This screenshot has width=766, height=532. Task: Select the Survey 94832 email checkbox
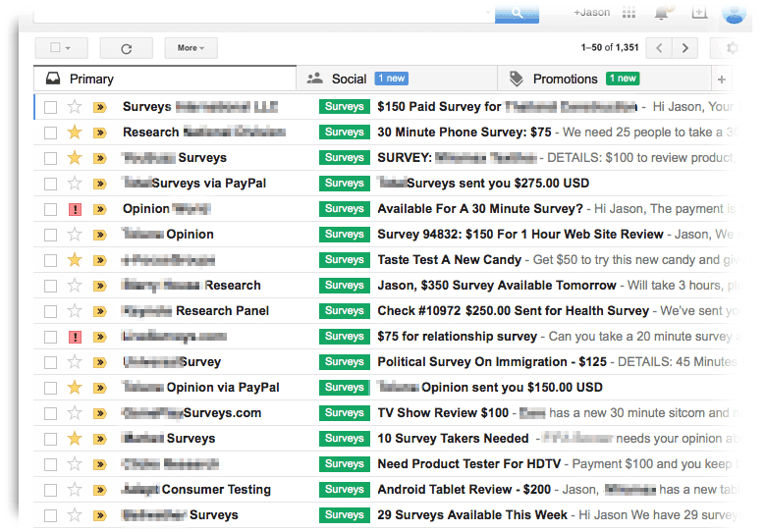coord(50,235)
